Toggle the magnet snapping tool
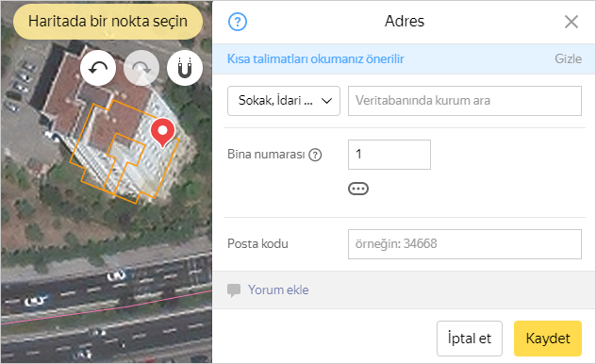The width and height of the screenshot is (596, 364). 185,68
